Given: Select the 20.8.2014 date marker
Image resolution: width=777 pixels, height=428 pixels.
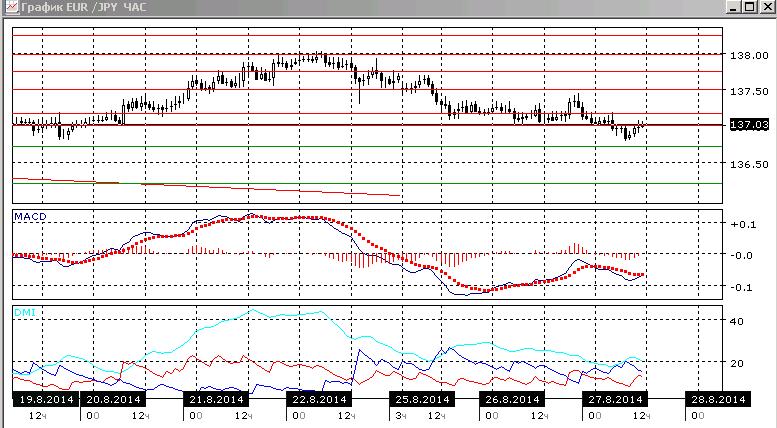Looking at the screenshot, I should (x=113, y=399).
